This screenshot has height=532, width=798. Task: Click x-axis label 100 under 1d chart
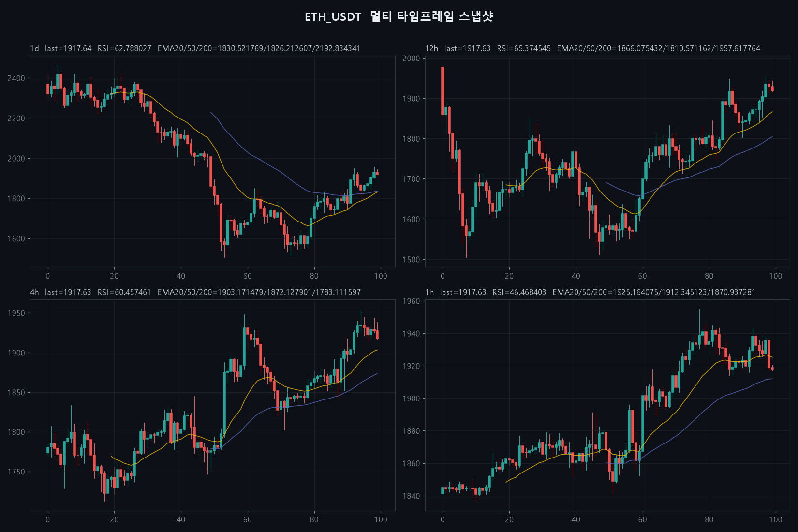click(381, 276)
